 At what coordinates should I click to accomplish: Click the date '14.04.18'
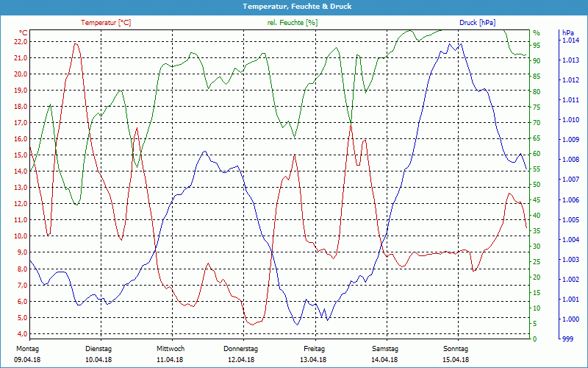coord(384,360)
